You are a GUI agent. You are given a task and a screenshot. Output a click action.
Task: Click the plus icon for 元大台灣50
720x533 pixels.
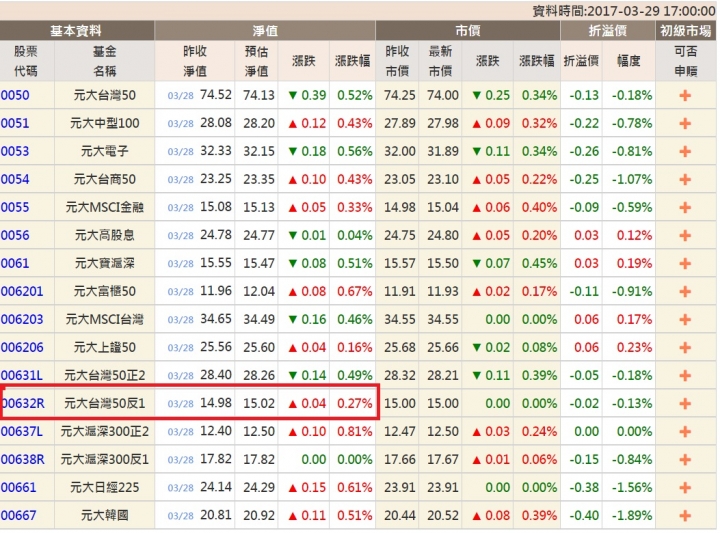(685, 95)
